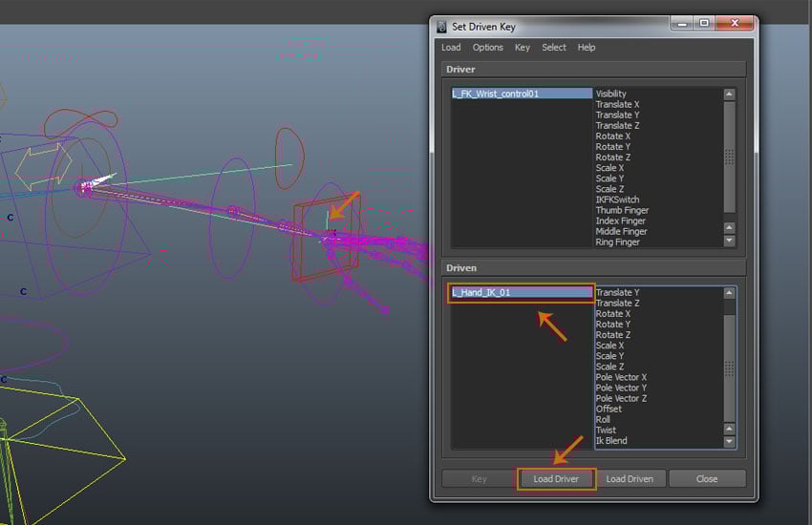Select L_Hand_IK_01 in Driven list

click(x=521, y=292)
